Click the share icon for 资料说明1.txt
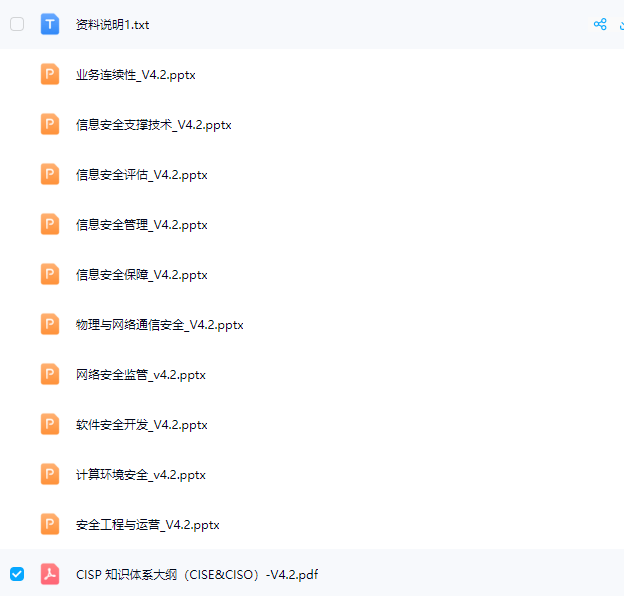The height and width of the screenshot is (596, 624). point(600,24)
